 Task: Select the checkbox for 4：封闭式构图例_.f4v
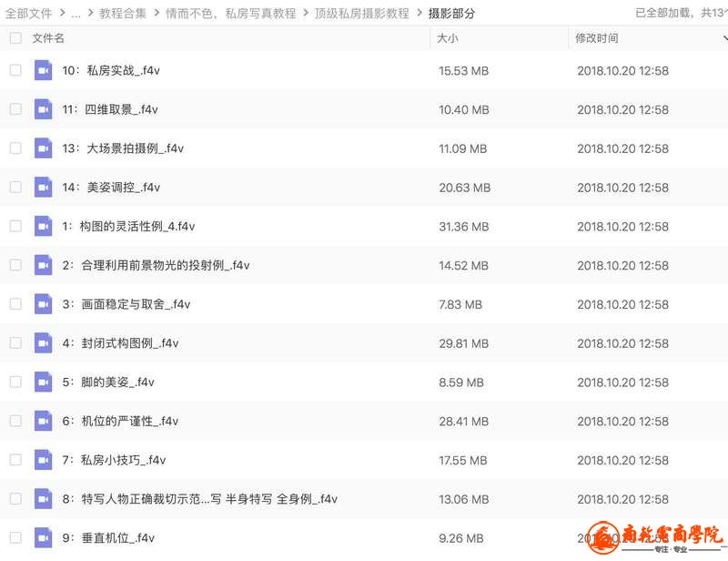point(15,343)
